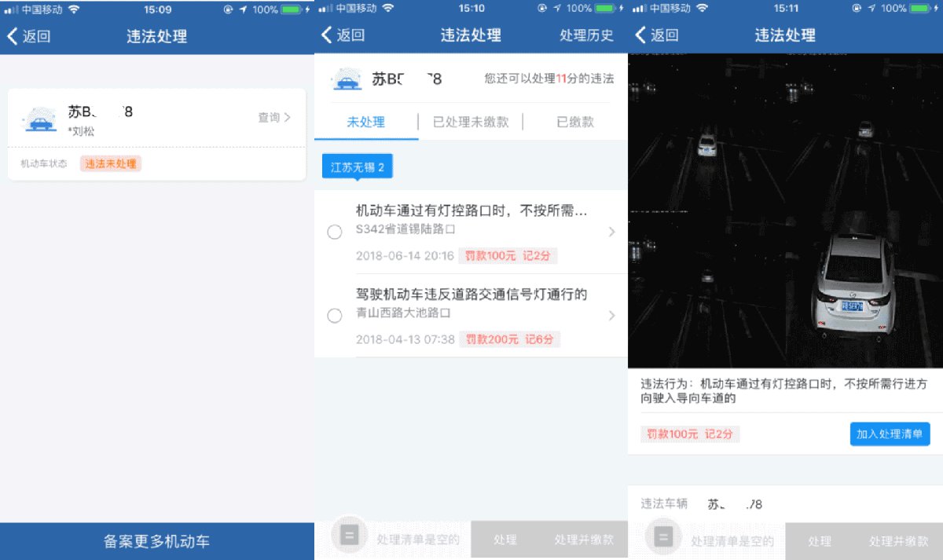Tap the 罚款200元 记6分 tag

coord(509,339)
